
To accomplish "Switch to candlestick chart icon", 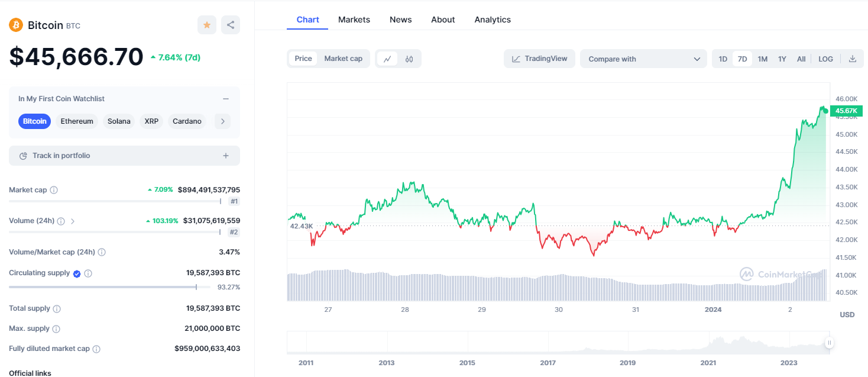I will pos(409,59).
